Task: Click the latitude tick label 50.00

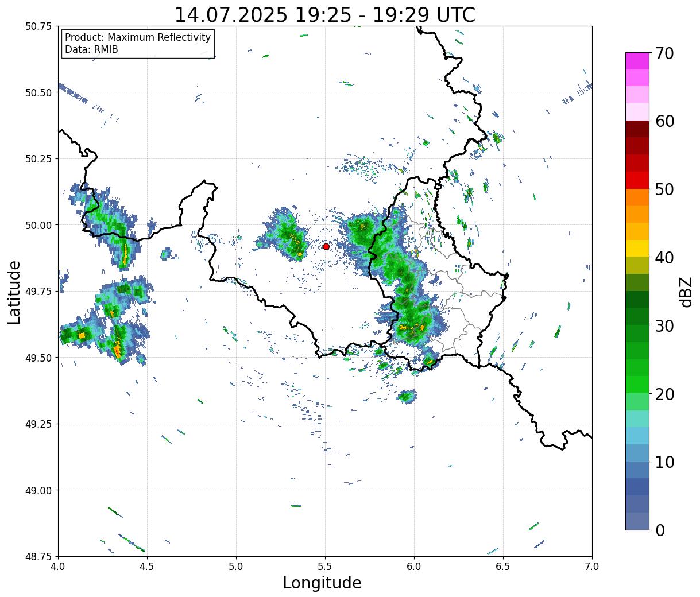Action: (x=38, y=225)
